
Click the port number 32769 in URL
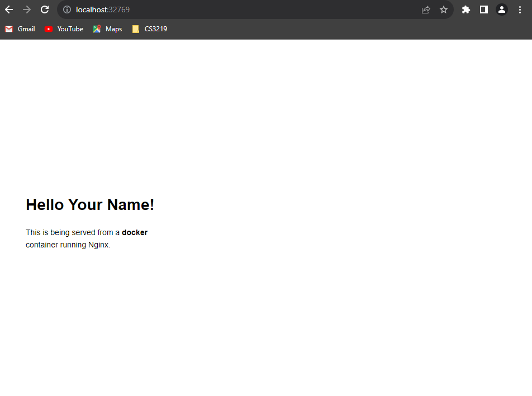click(119, 9)
